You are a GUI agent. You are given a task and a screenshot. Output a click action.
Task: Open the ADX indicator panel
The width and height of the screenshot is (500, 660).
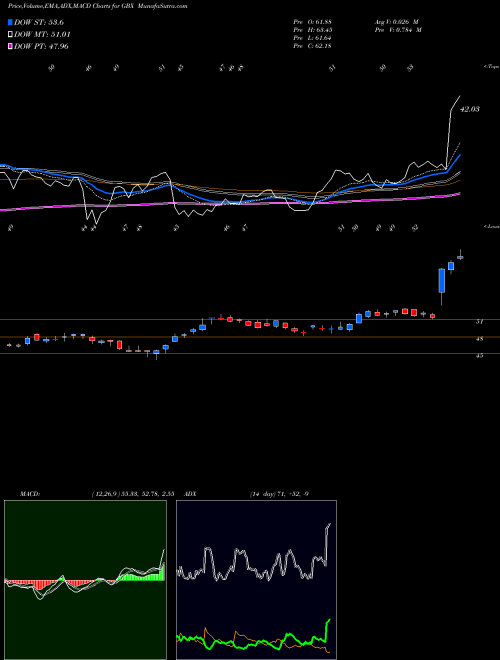[256, 580]
